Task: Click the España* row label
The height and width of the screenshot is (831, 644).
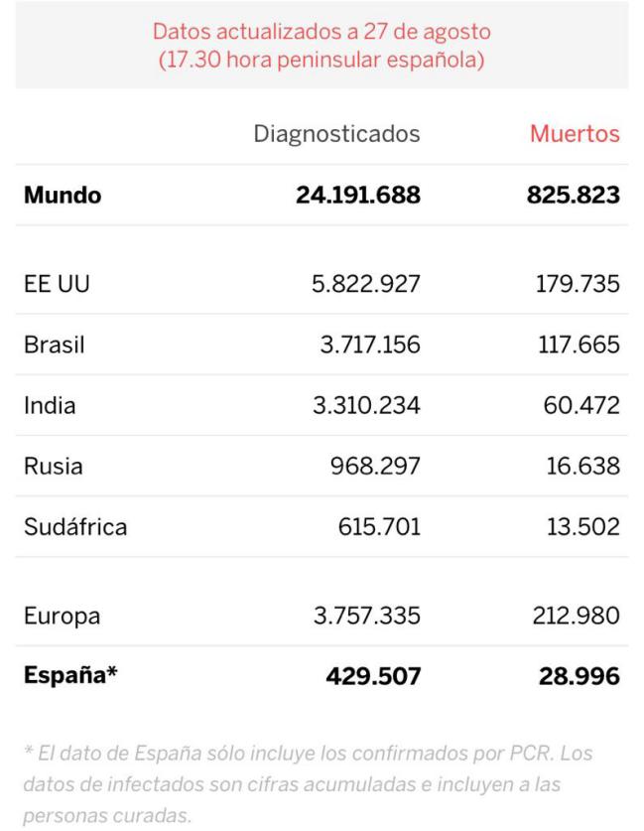Action: (70, 676)
